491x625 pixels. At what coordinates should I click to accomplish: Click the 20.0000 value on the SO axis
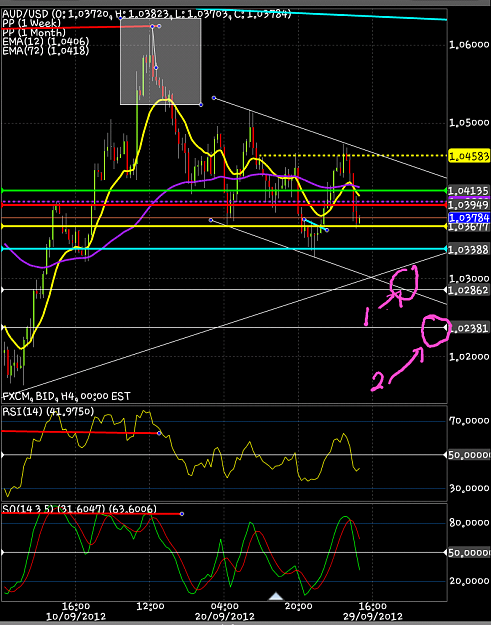pyautogui.click(x=469, y=581)
